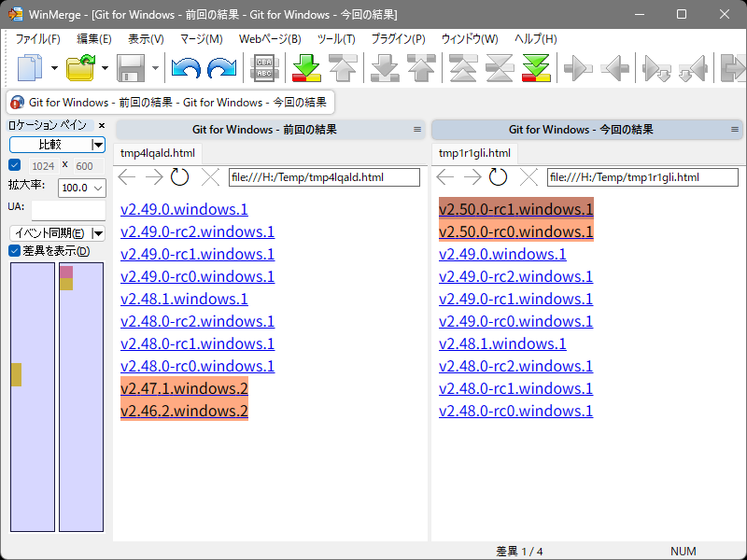The width and height of the screenshot is (747, 560).
Task: Click Copy to right arrow icon
Action: click(578, 68)
